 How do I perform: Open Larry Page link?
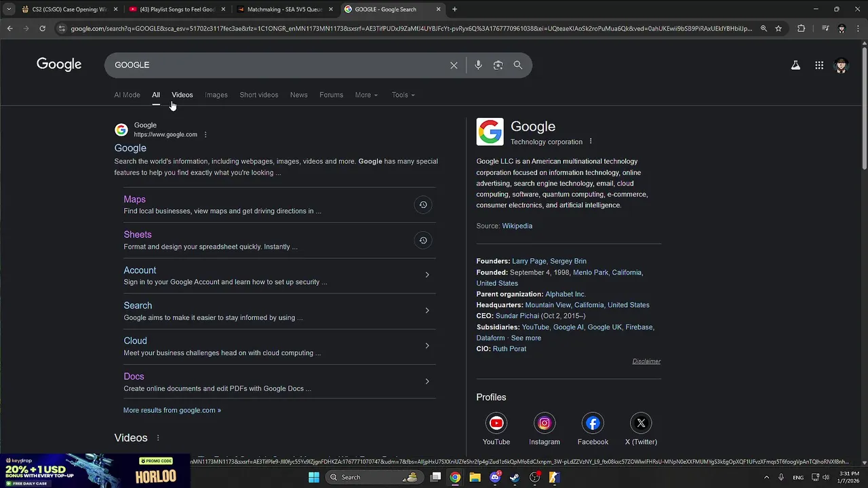click(x=529, y=261)
